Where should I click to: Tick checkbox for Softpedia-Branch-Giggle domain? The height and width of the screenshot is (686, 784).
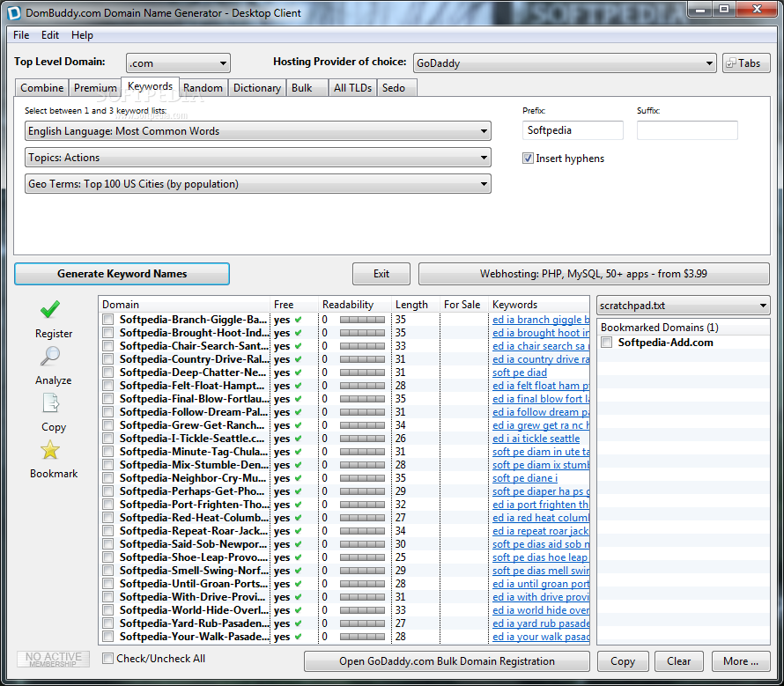point(108,319)
